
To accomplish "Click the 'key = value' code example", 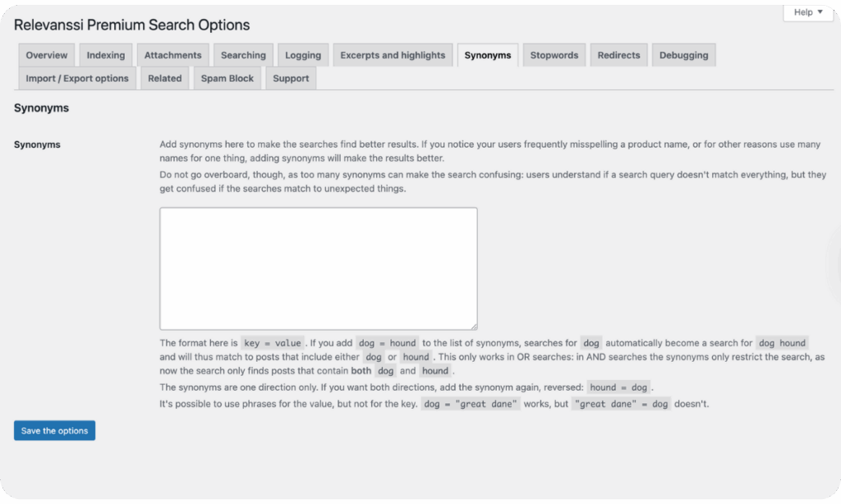I will pos(273,343).
